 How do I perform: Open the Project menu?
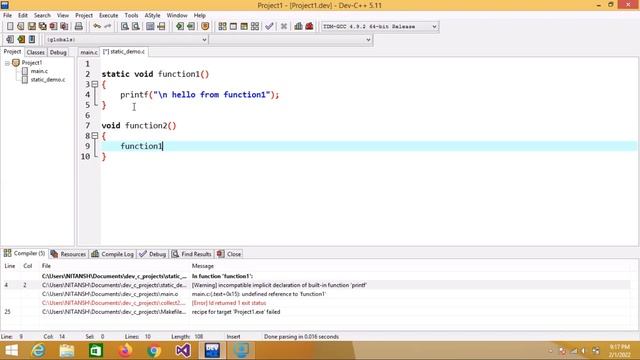pyautogui.click(x=84, y=16)
